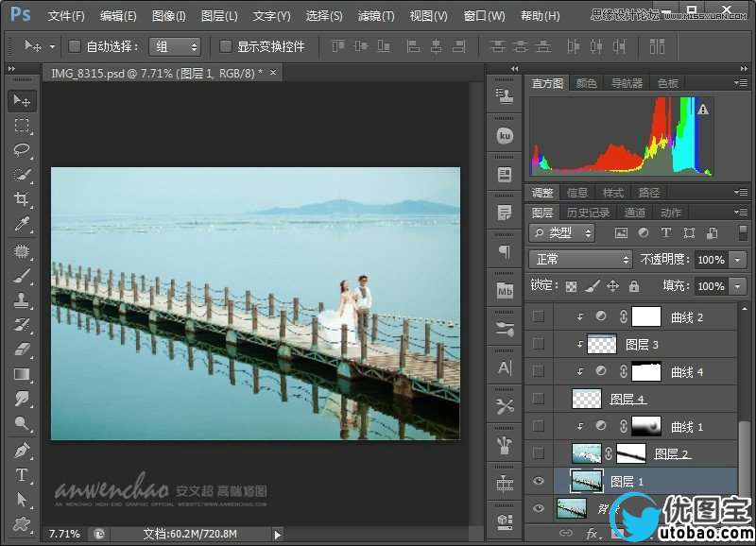Switch to the 通道 panel tab

(635, 213)
